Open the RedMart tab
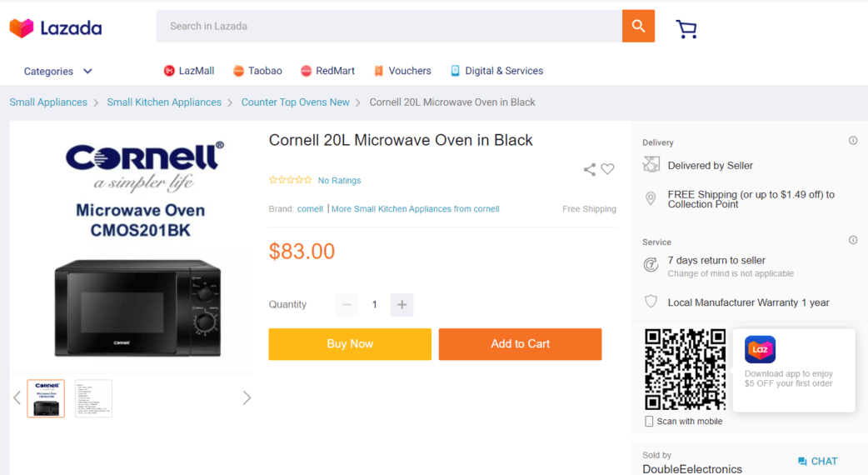 coord(327,71)
